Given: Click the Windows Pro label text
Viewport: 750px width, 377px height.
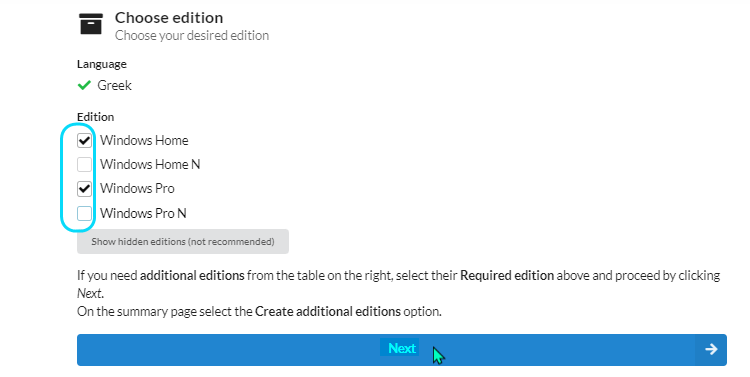Looking at the screenshot, I should pos(137,188).
